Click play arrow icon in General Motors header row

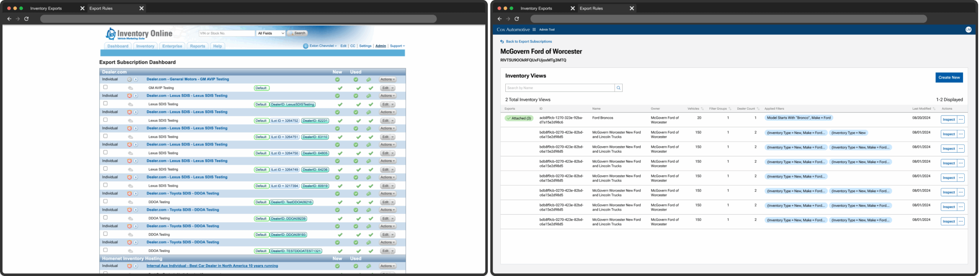136,80
